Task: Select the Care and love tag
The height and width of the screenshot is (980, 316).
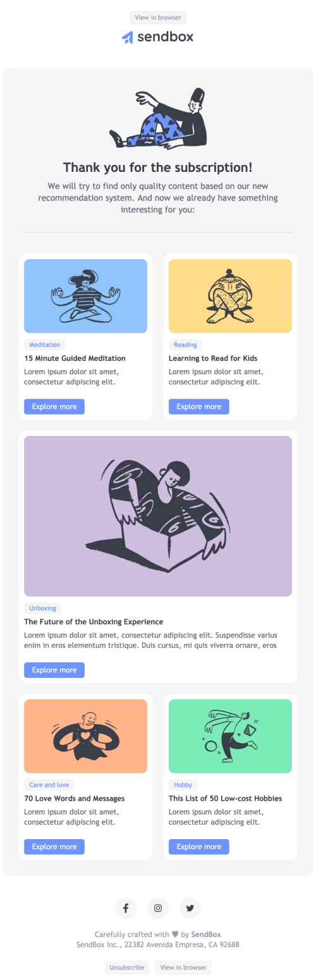Action: pyautogui.click(x=49, y=785)
